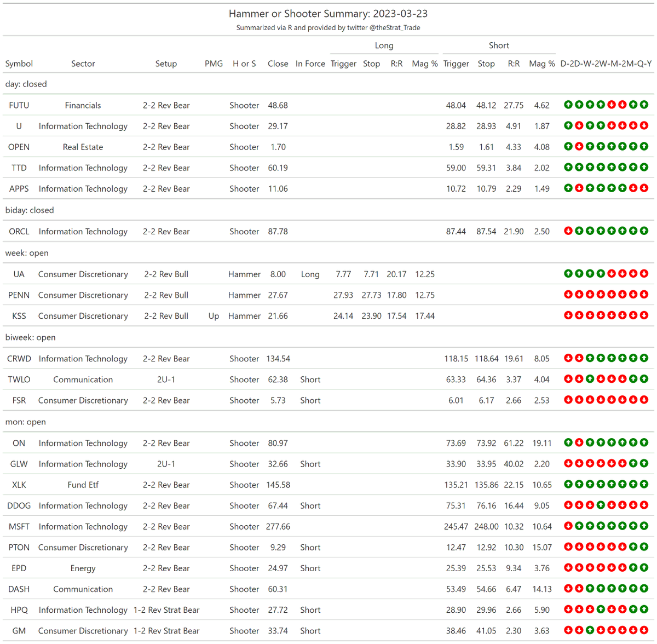Click the daily (D) green arrow in XLK row
Screen dimensions: 657x644
(x=568, y=484)
